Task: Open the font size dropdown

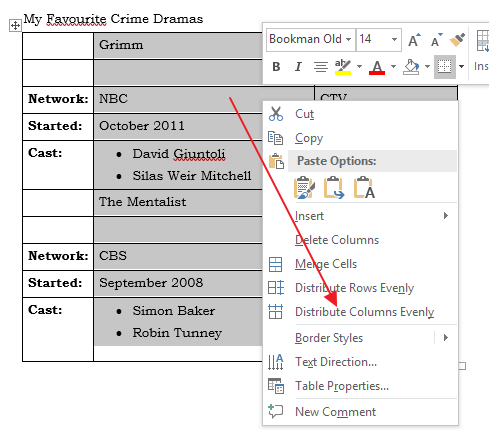Action: tap(394, 39)
